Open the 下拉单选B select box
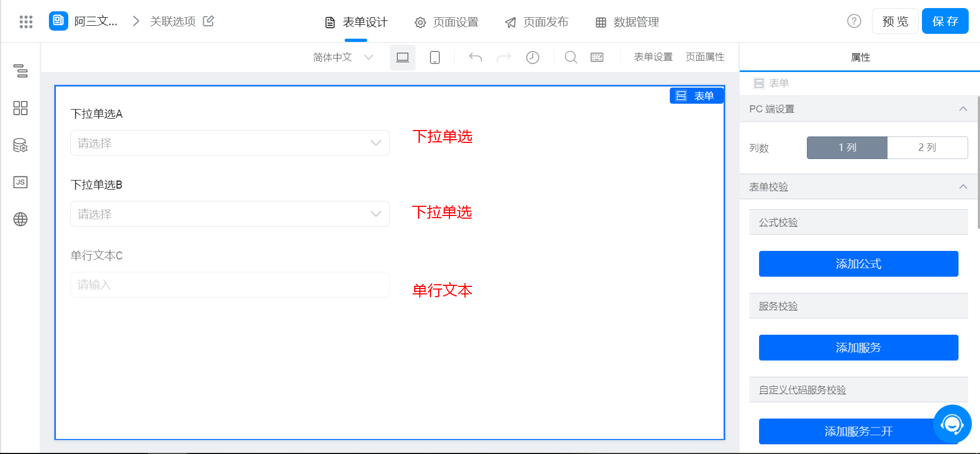Screen dimensions: 980x454 coord(230,214)
